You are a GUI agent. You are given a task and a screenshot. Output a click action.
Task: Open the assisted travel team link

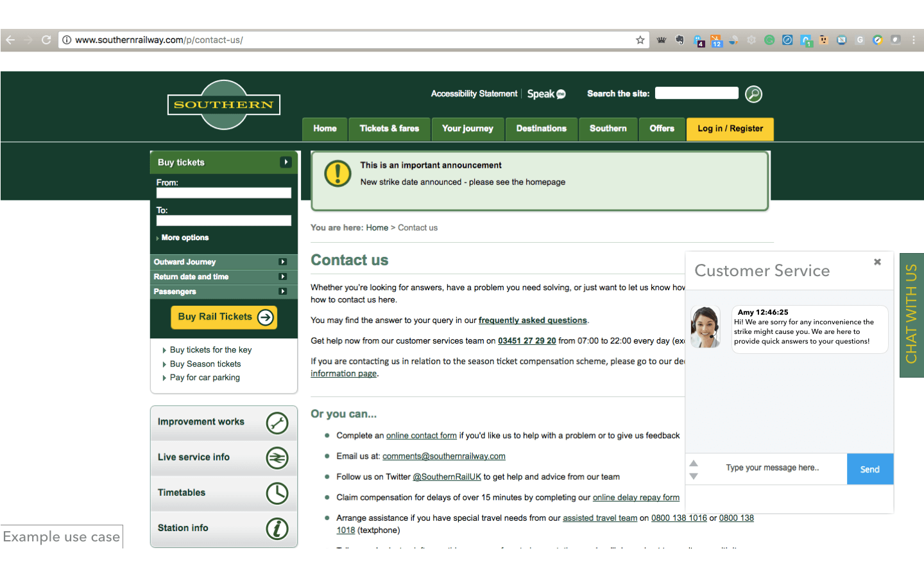pos(600,518)
